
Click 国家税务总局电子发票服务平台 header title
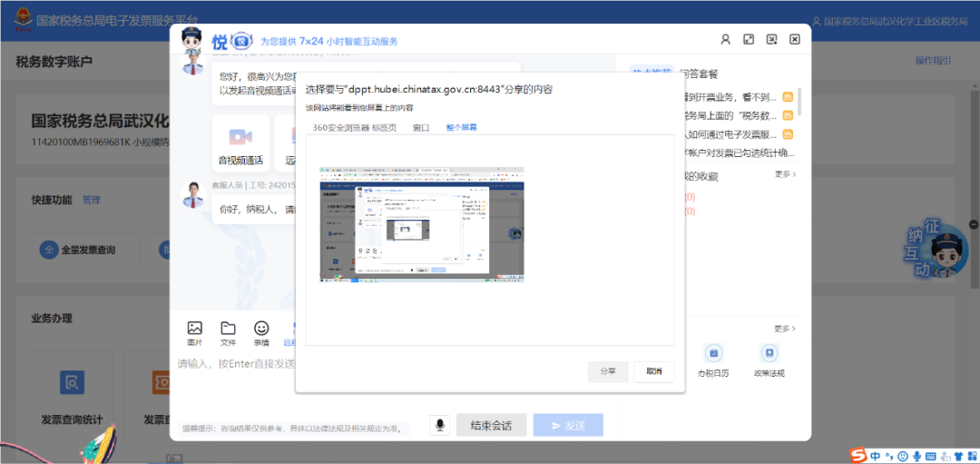tap(117, 21)
